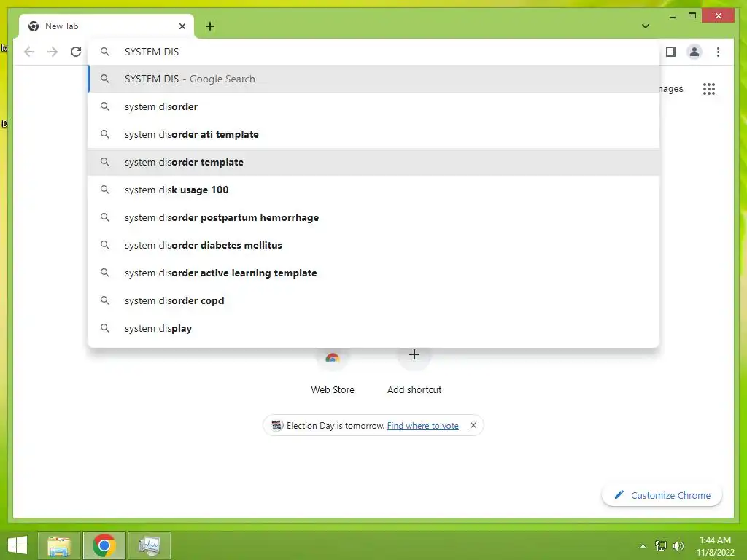Screen dimensions: 747x560
Task: Click the magnifier icon in the omnibox
Action: (105, 52)
